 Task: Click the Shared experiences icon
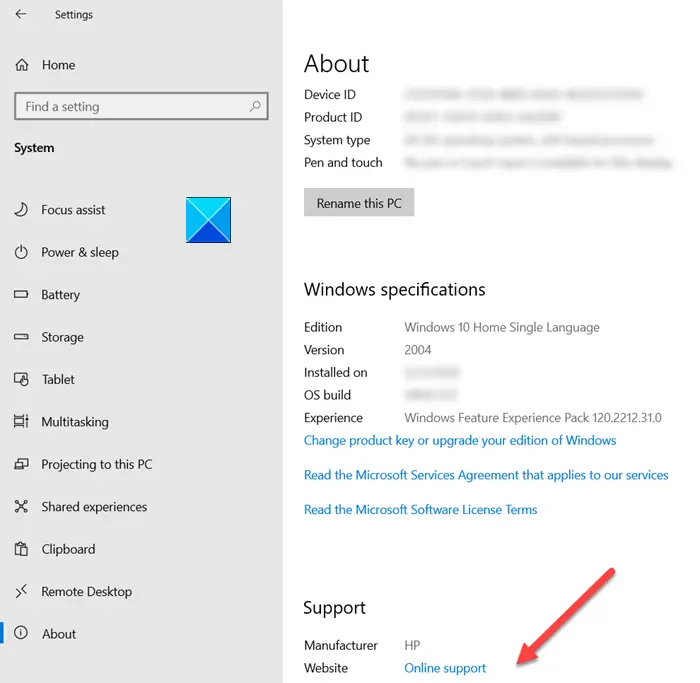[x=21, y=507]
